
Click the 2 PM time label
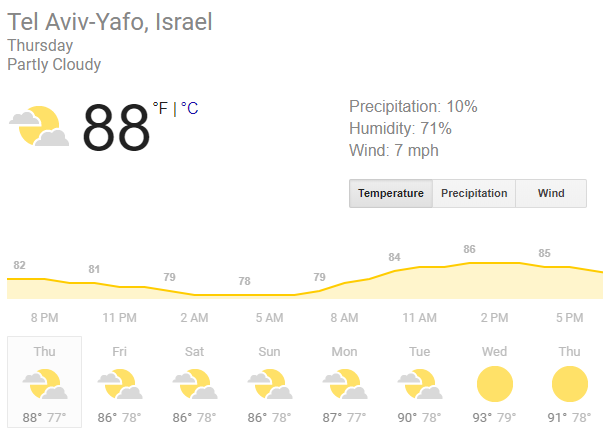[495, 318]
